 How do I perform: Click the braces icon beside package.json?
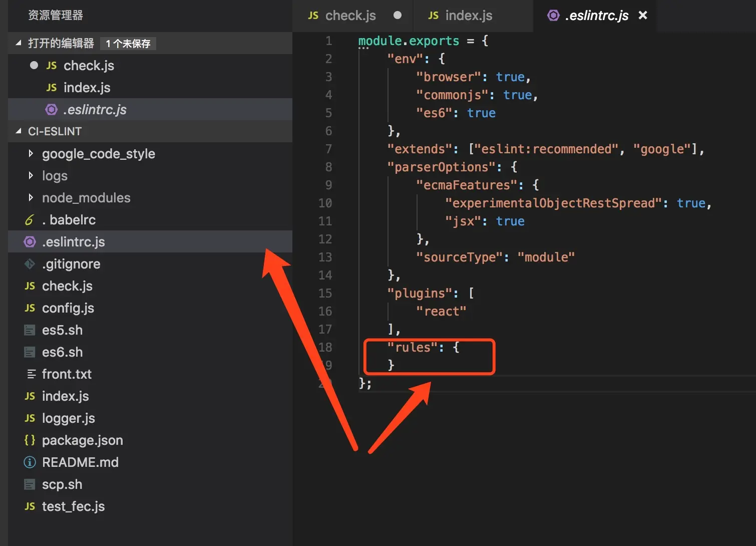point(30,440)
